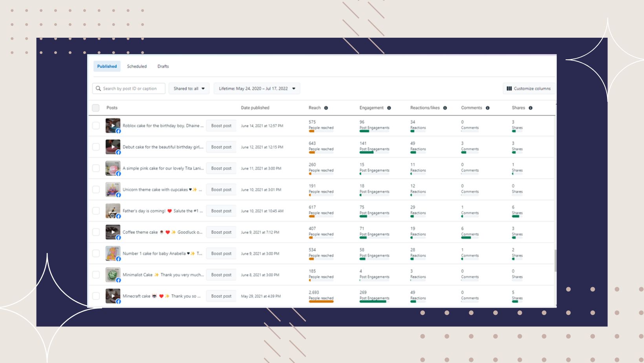Open the Lifetime date range dropdown
The width and height of the screenshot is (644, 363).
(x=257, y=88)
